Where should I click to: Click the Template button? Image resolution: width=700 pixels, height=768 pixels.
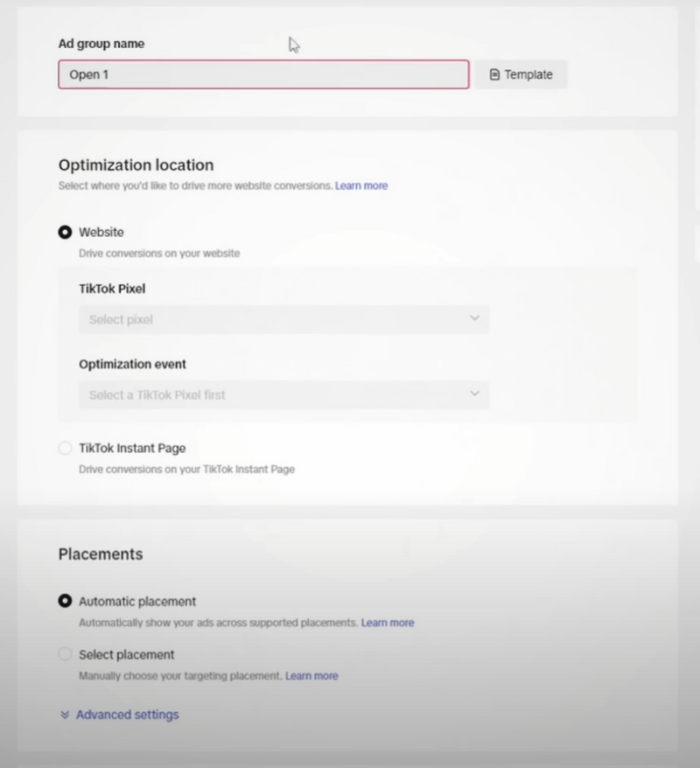521,74
